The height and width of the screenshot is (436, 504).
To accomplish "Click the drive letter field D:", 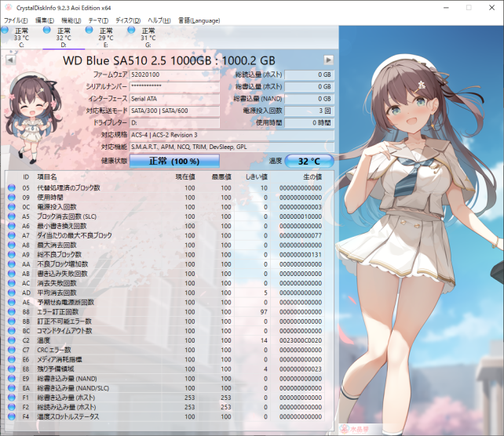I will click(174, 122).
